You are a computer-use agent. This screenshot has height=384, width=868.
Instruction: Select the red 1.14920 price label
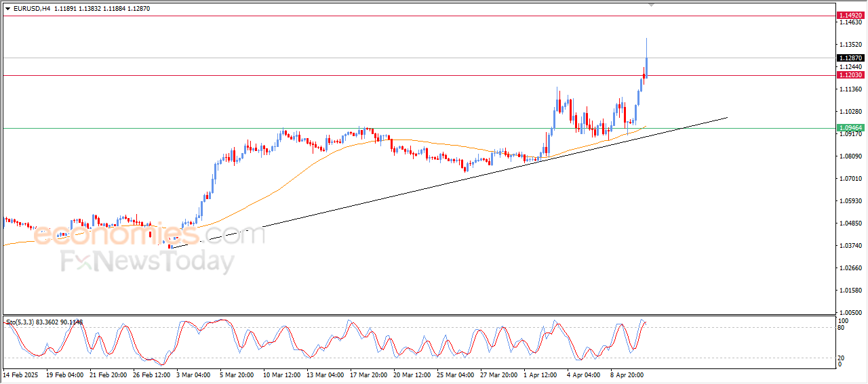tap(850, 15)
